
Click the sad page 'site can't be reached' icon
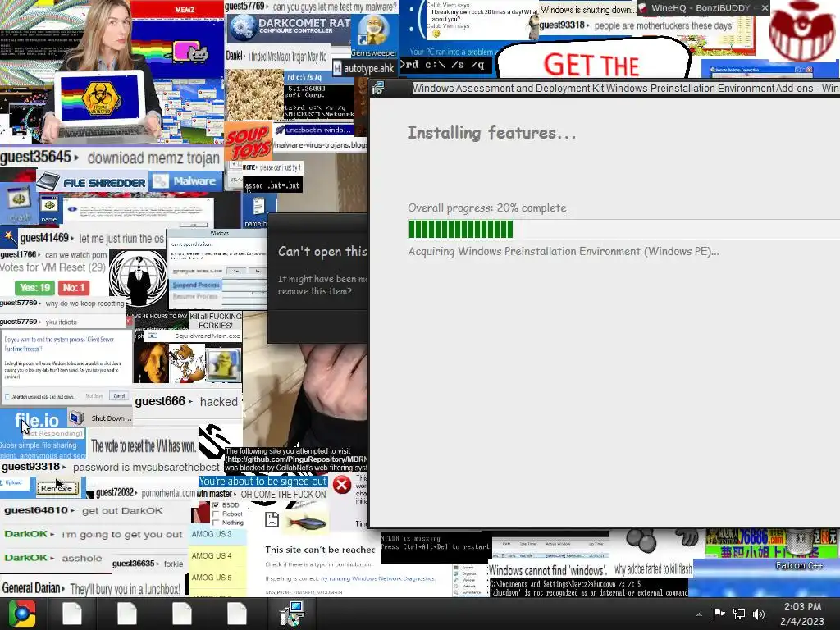[272, 519]
